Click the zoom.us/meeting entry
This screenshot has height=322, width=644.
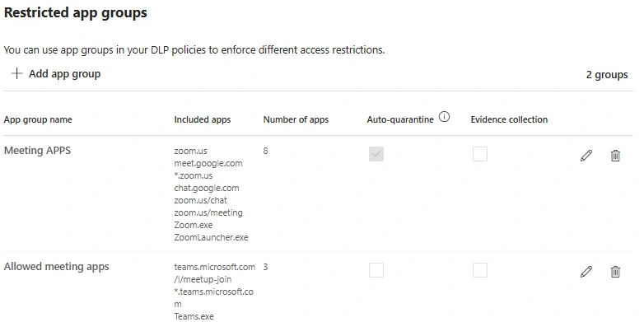click(x=208, y=212)
